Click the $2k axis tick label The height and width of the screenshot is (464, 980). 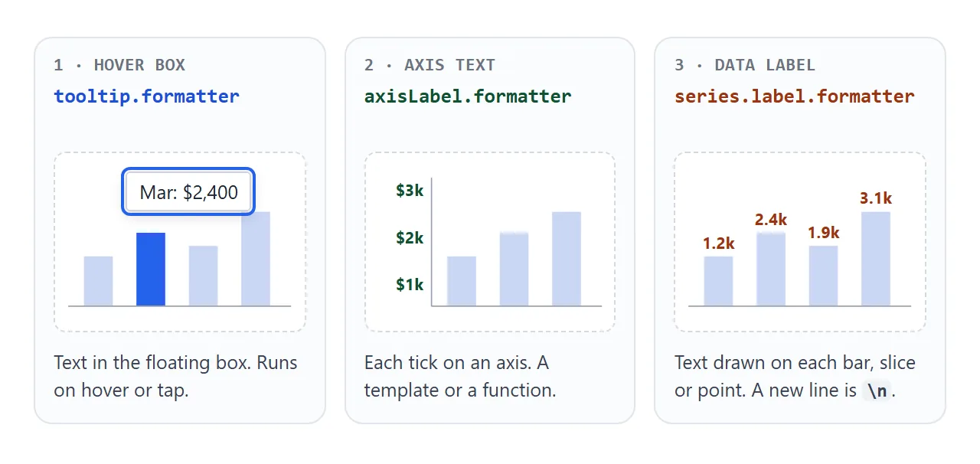[410, 238]
